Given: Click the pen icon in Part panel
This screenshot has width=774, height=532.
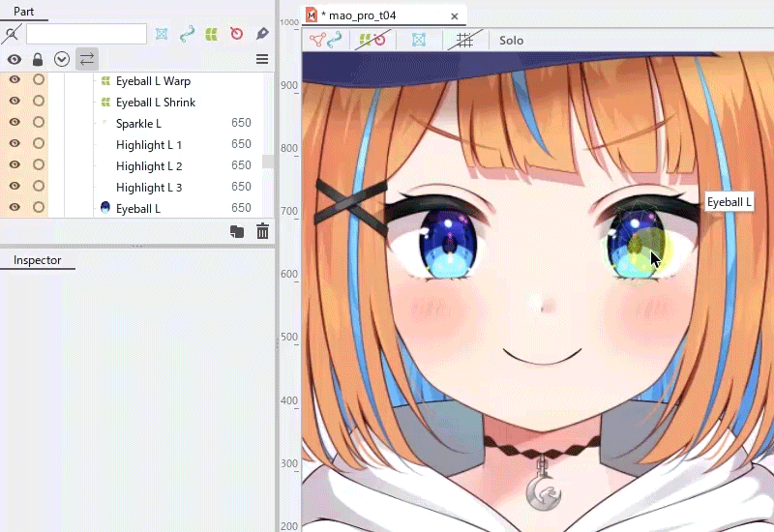Looking at the screenshot, I should pos(262,34).
